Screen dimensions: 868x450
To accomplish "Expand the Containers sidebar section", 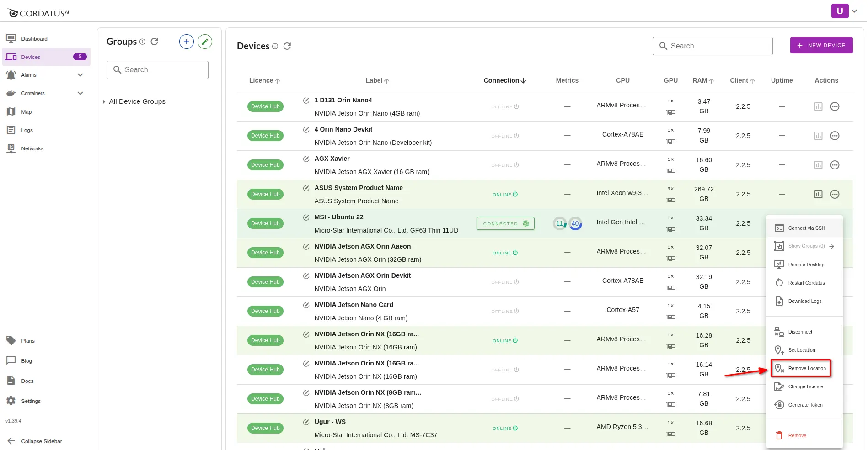I will click(x=80, y=93).
